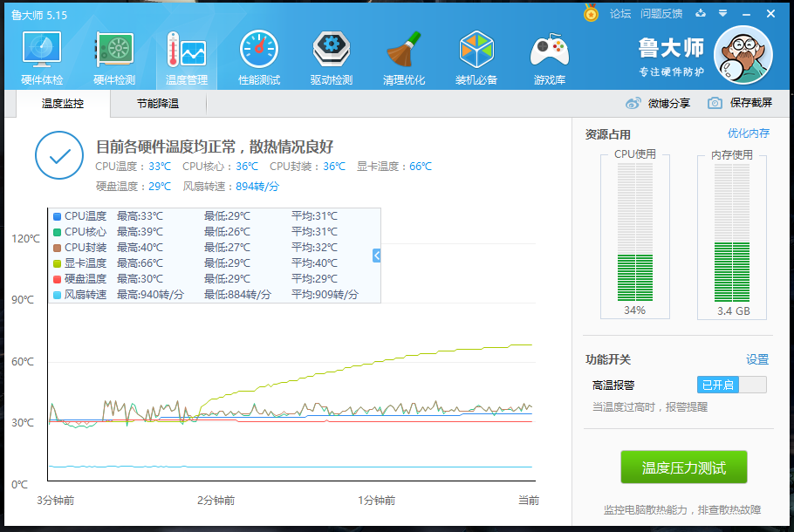
Task: Click the 内存使用 3.4 GB usage bar
Action: click(732, 233)
